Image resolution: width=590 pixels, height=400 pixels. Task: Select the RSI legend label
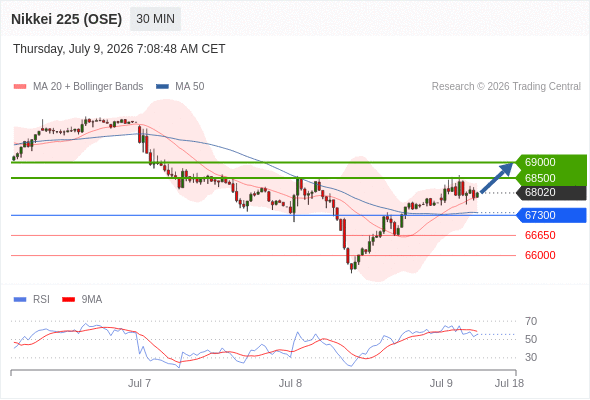(41, 300)
